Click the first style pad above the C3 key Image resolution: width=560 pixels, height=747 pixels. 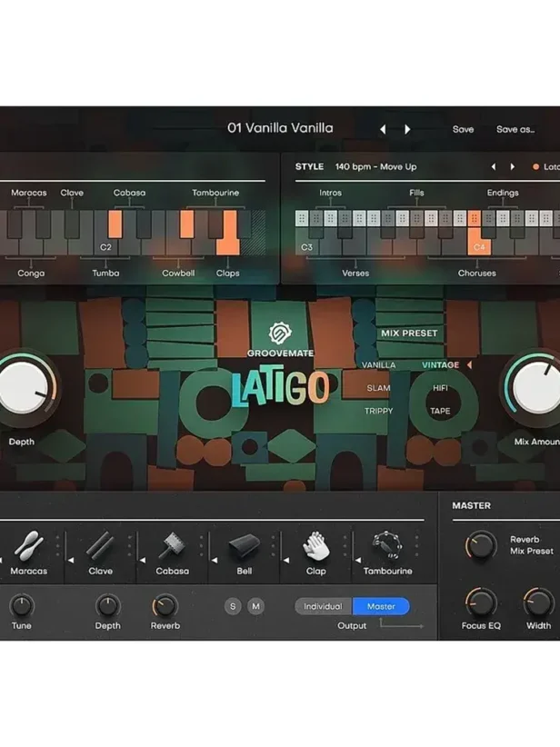click(302, 218)
